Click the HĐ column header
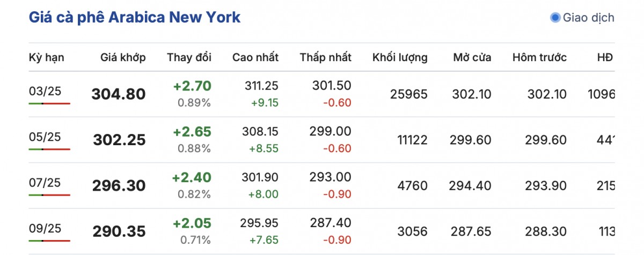 pos(605,57)
